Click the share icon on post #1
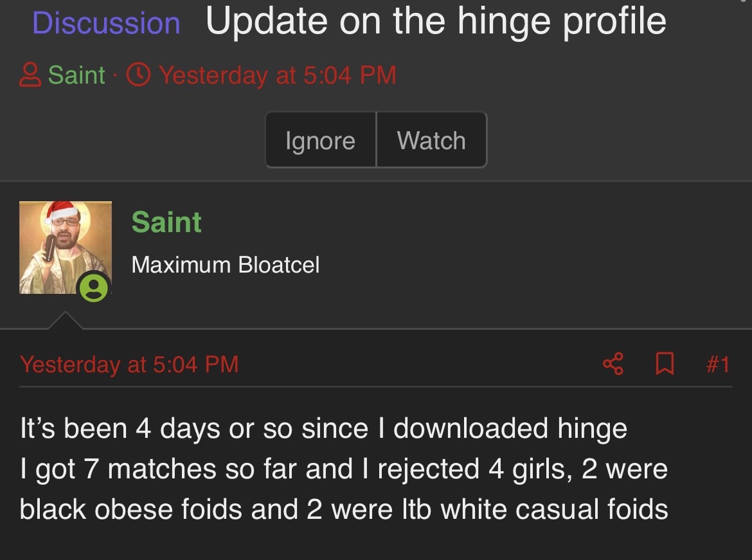Image resolution: width=752 pixels, height=560 pixels. tap(613, 365)
